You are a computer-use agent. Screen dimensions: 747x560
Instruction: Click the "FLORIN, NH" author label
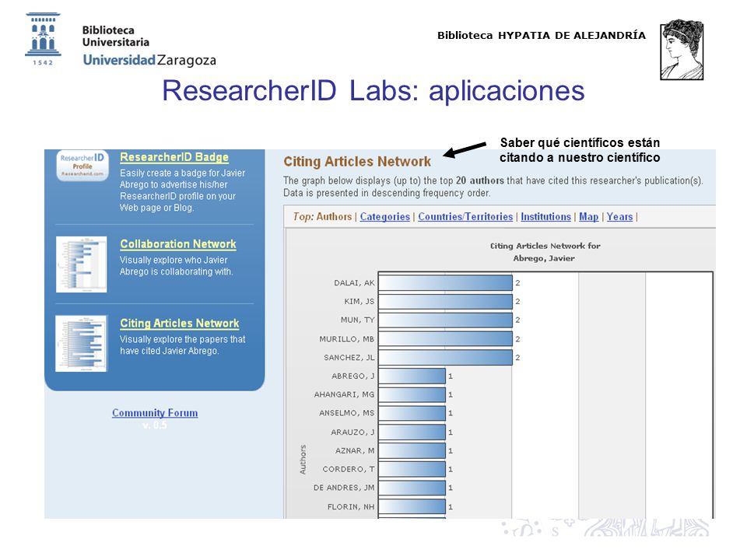(351, 507)
